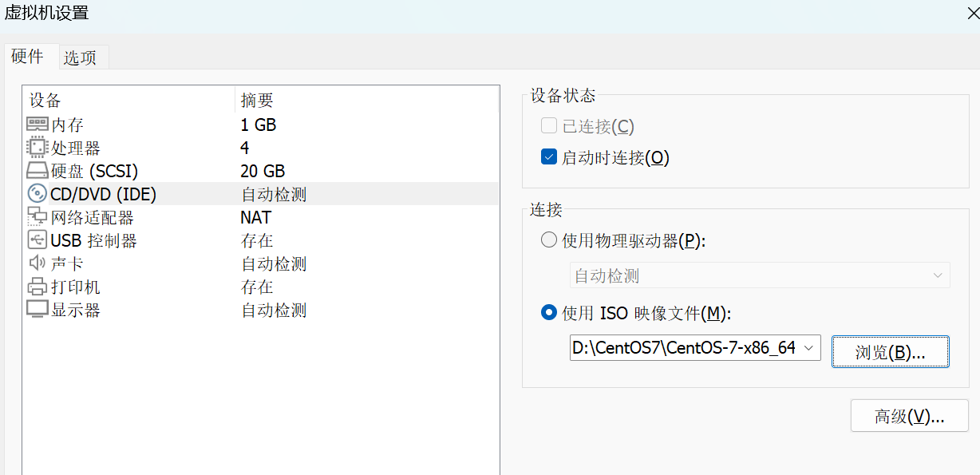Open the 硬件 (Hardware) tab

(27, 57)
